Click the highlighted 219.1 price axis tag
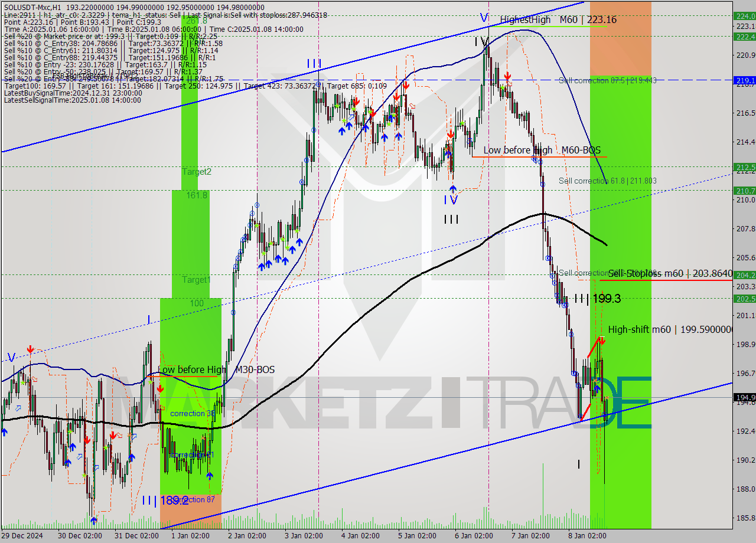The height and width of the screenshot is (543, 756). [744, 80]
